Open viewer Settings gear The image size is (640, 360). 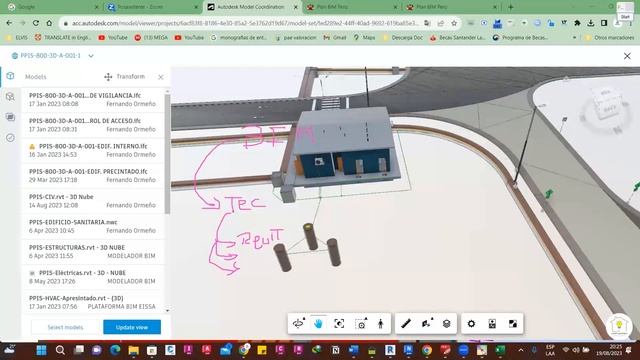(x=471, y=324)
